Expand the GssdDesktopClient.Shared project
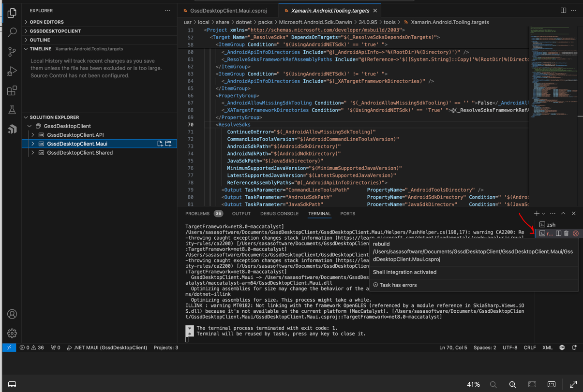This screenshot has height=392, width=583. point(33,153)
